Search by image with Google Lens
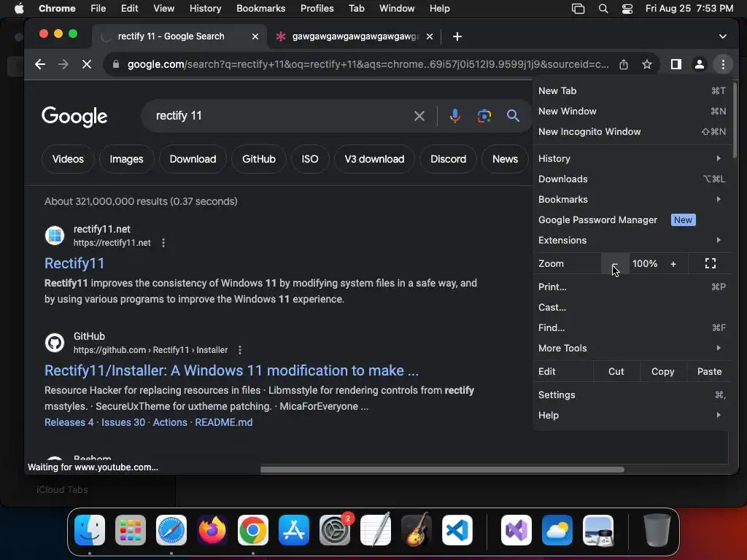The height and width of the screenshot is (560, 747). pos(484,116)
